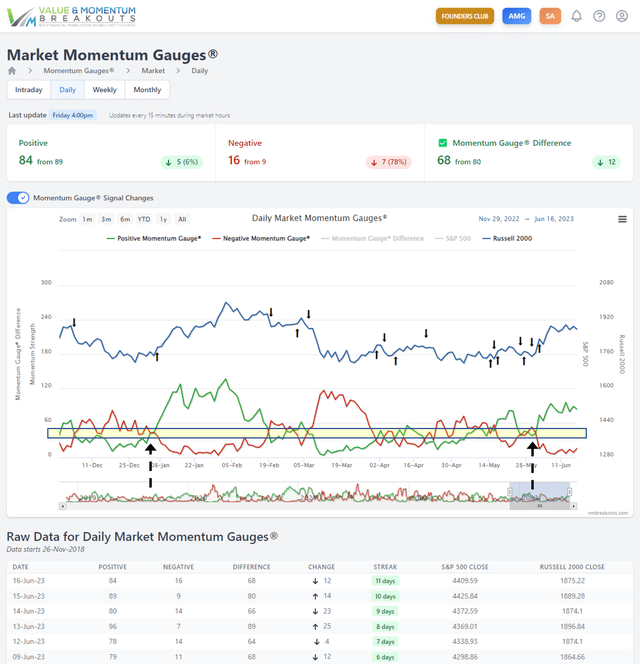Click the navigator left range handle
Screen dimensions: 640x664
510,492
